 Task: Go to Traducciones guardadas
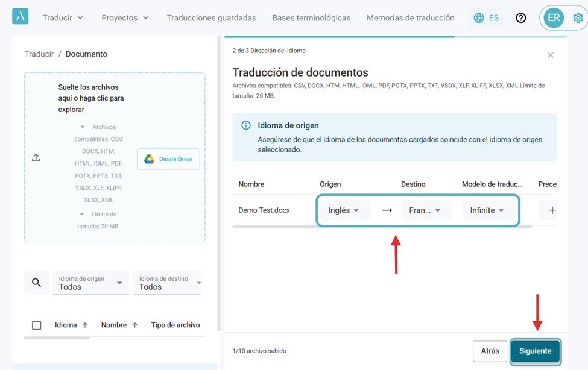pos(212,17)
